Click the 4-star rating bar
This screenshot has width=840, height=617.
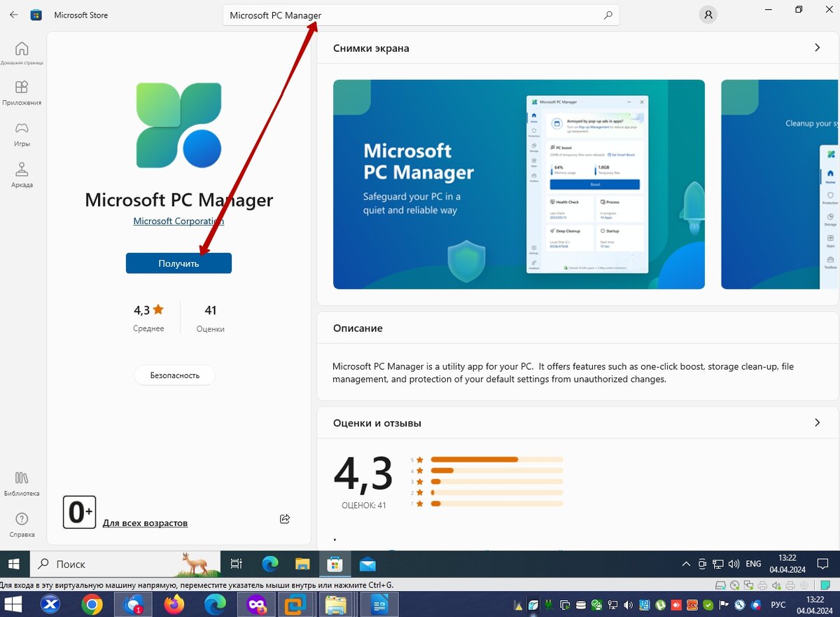tap(497, 471)
